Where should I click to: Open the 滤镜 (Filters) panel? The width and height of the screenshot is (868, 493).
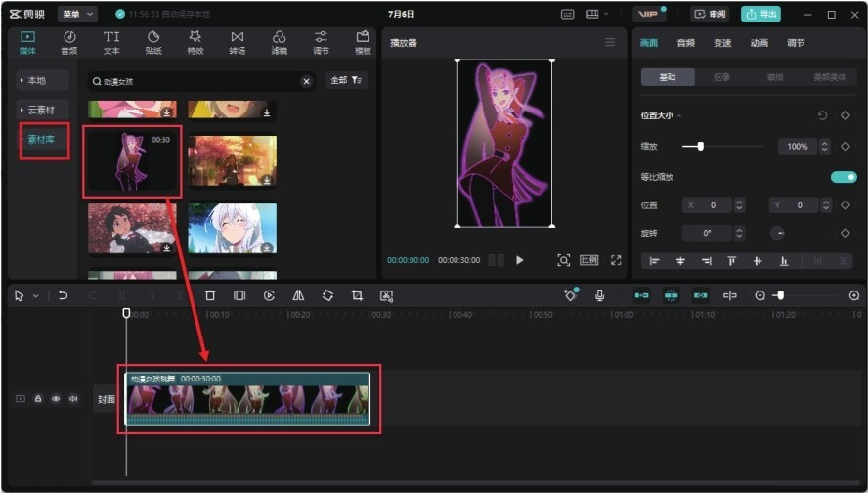[279, 43]
